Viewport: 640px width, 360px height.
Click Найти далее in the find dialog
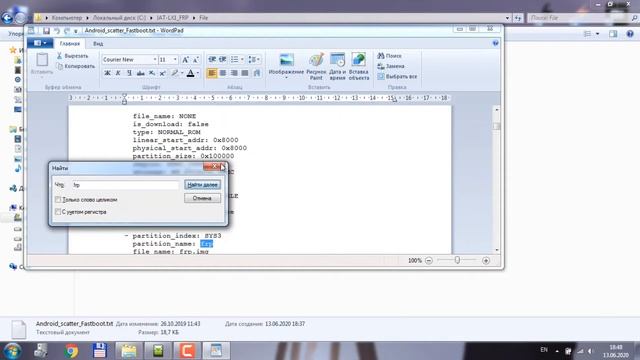(x=202, y=185)
